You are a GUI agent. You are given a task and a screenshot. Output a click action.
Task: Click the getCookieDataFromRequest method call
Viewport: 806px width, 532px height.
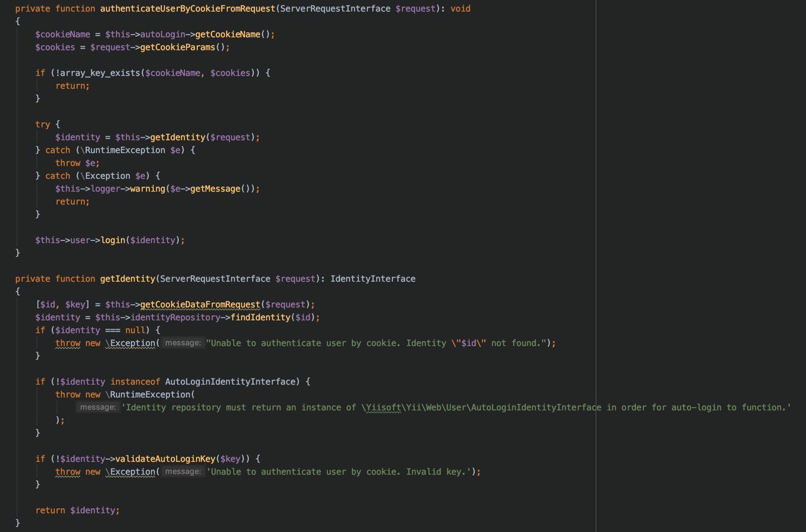[200, 305]
